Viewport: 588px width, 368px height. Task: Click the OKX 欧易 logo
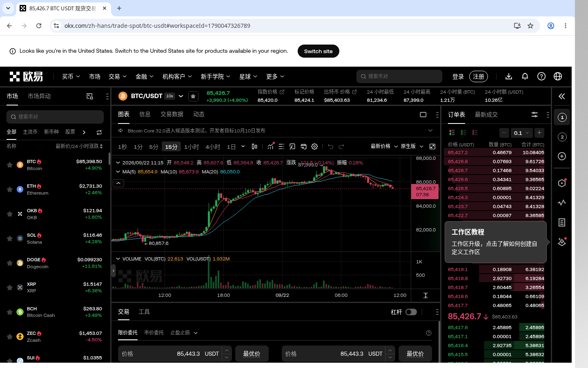[26, 76]
